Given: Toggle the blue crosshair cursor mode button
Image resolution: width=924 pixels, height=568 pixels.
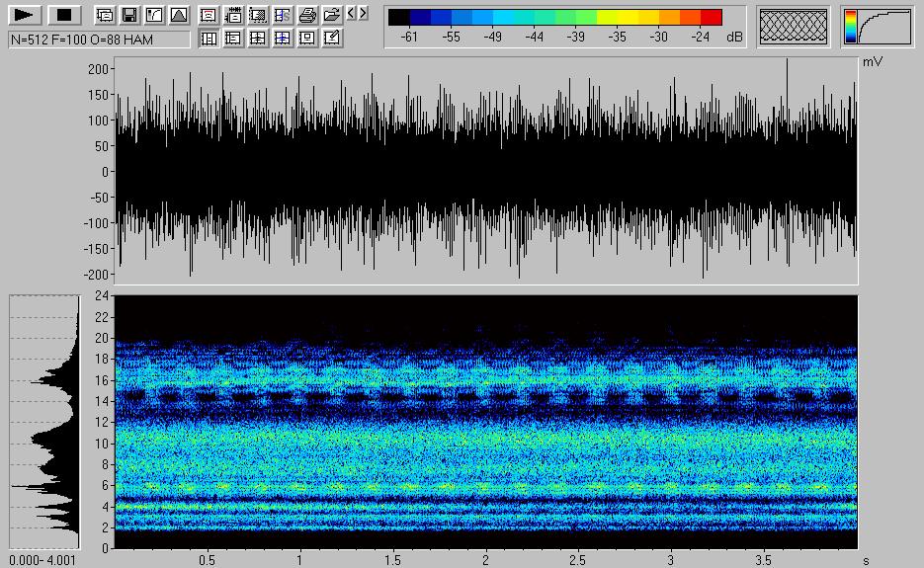Looking at the screenshot, I should [283, 39].
